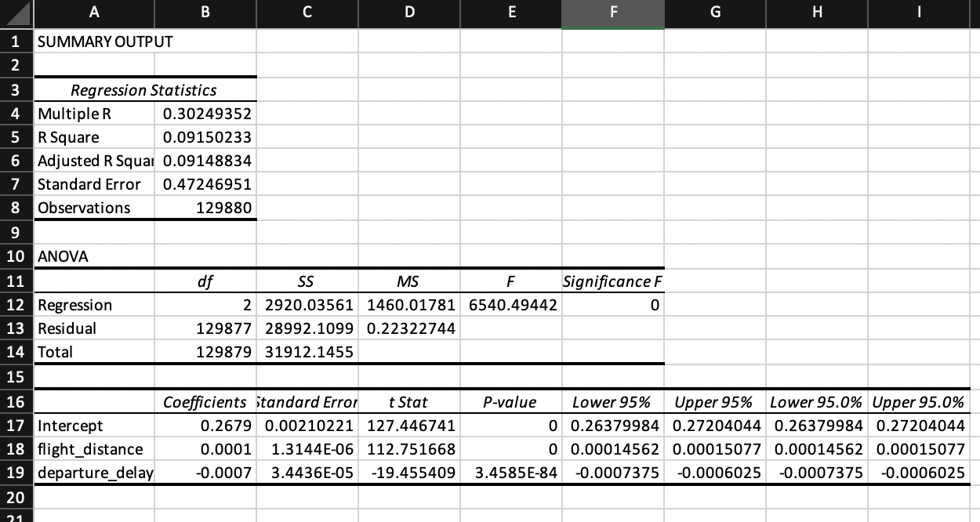Select the departure_delay row label
Viewport: 980px width, 522px height.
pyautogui.click(x=95, y=473)
